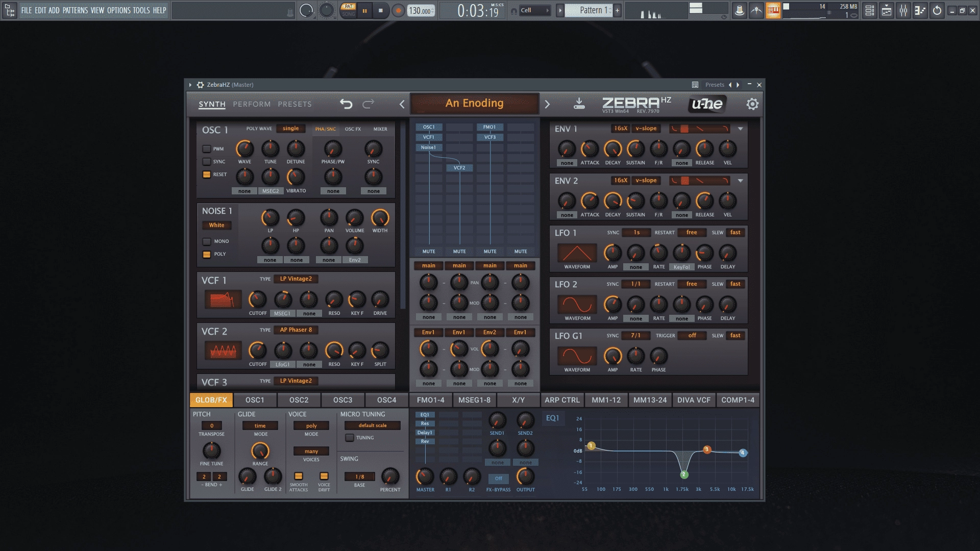Toggle SMOOTH ATTACKS button

coord(299,476)
